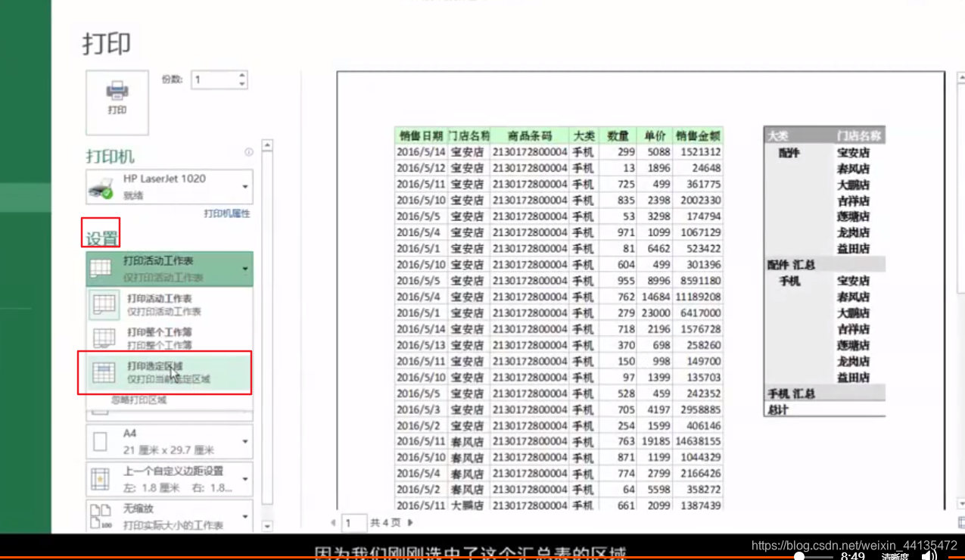Go to next preview page arrow

pos(410,522)
